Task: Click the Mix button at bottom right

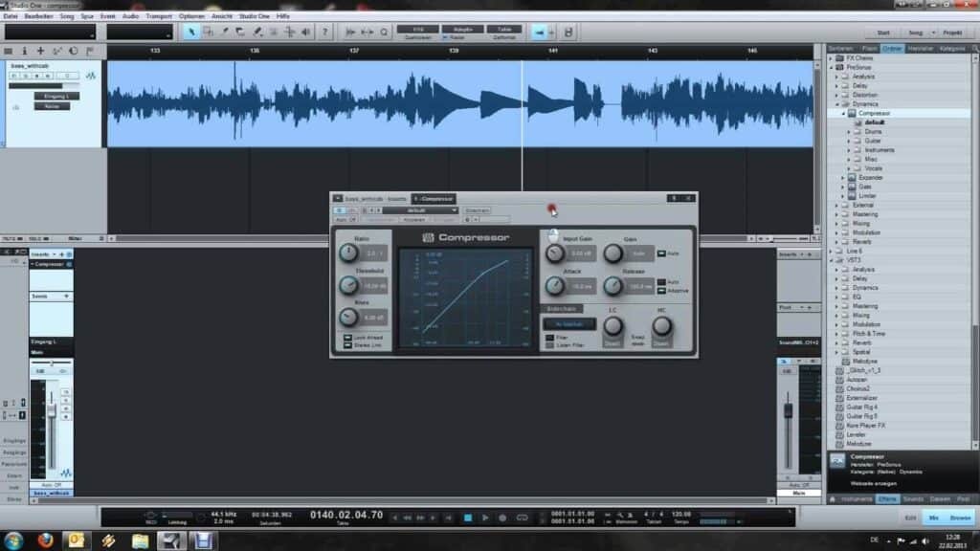Action: click(x=934, y=518)
